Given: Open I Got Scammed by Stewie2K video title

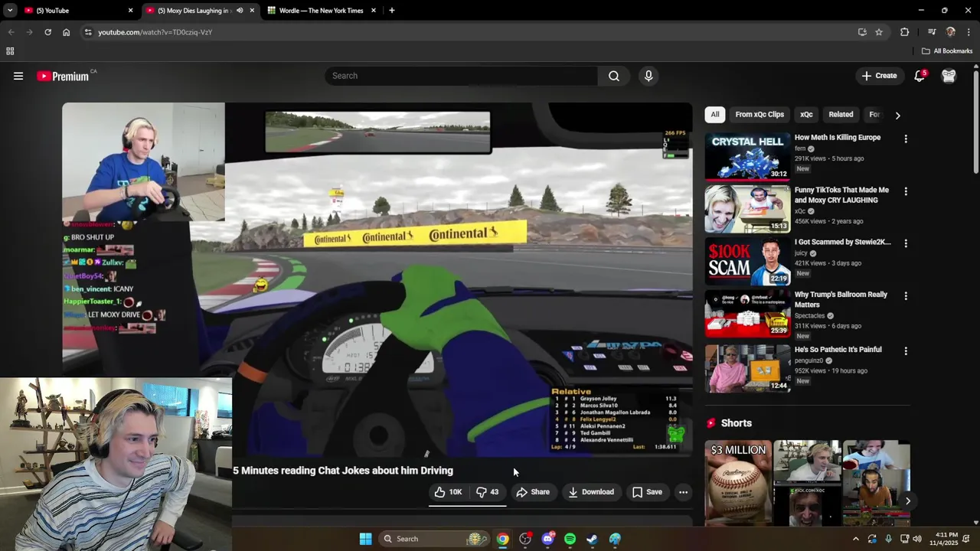Looking at the screenshot, I should pyautogui.click(x=842, y=242).
